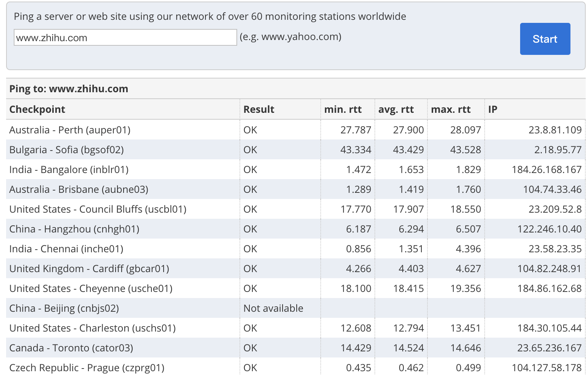Click the China - Hangzhou checkpoint entry
Viewport: 588px width, 375px height.
[x=74, y=229]
